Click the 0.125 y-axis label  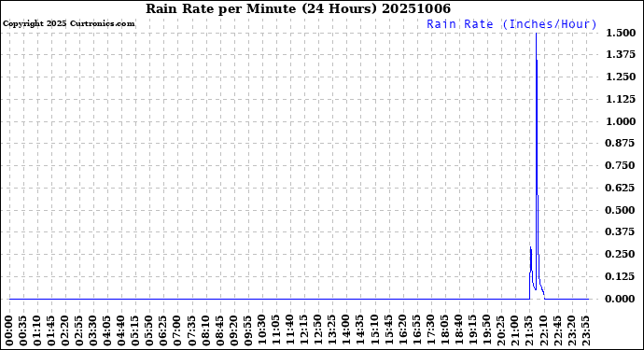(x=620, y=276)
